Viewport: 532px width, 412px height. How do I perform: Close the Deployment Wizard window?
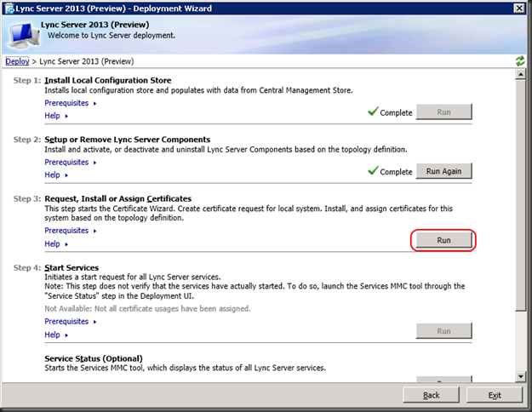(x=519, y=9)
